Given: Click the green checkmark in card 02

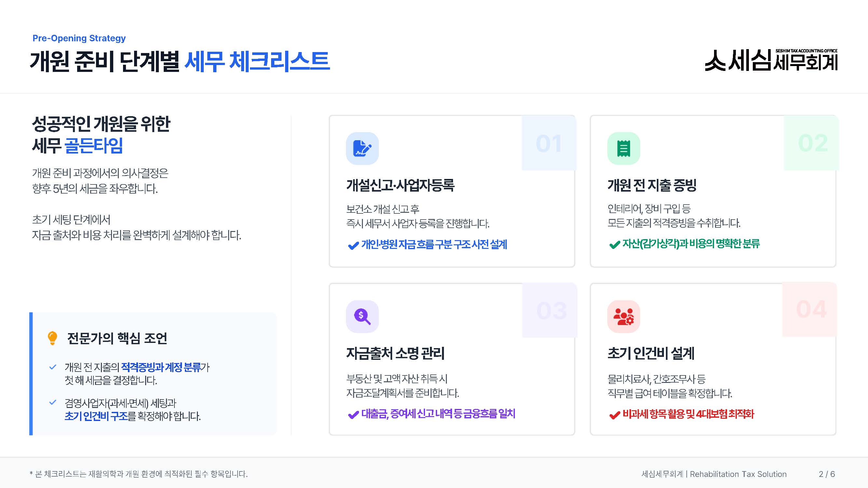Looking at the screenshot, I should (x=614, y=245).
